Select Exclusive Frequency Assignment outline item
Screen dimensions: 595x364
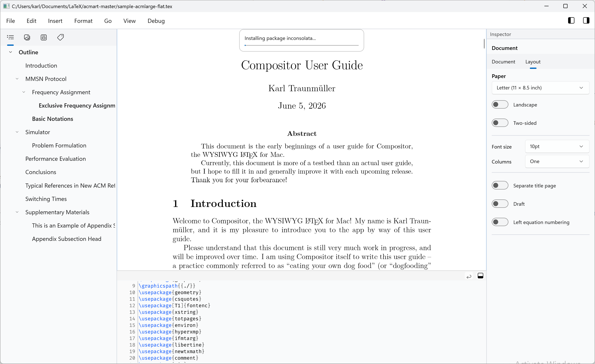77,105
